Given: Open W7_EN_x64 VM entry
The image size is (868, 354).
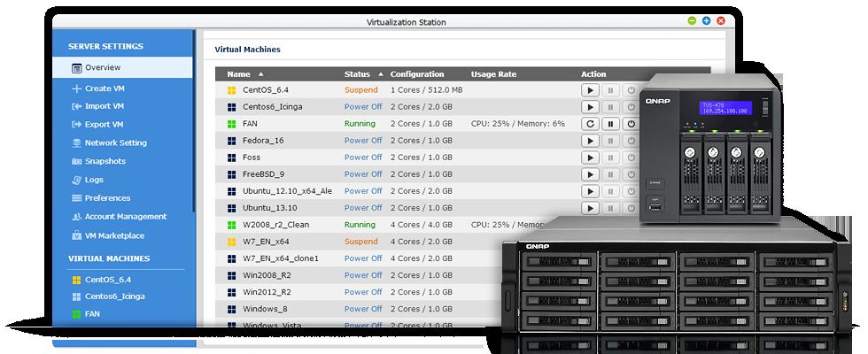Looking at the screenshot, I should point(266,242).
